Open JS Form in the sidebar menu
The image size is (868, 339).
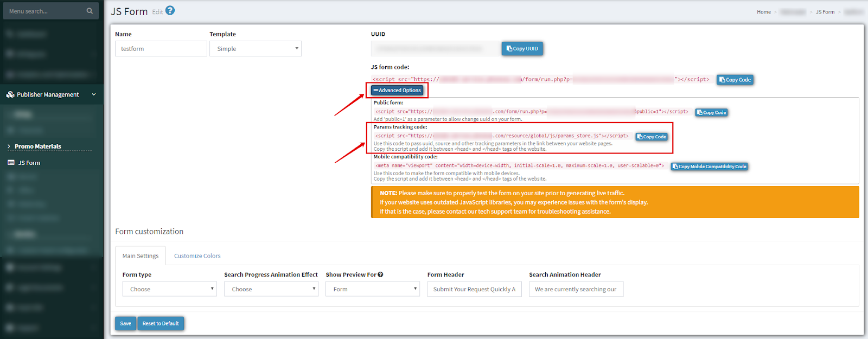(x=29, y=163)
